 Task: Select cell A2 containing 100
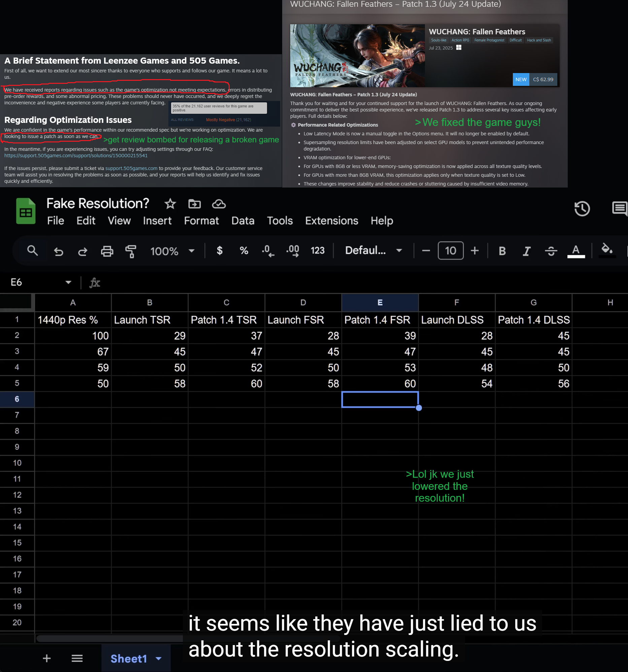[73, 336]
